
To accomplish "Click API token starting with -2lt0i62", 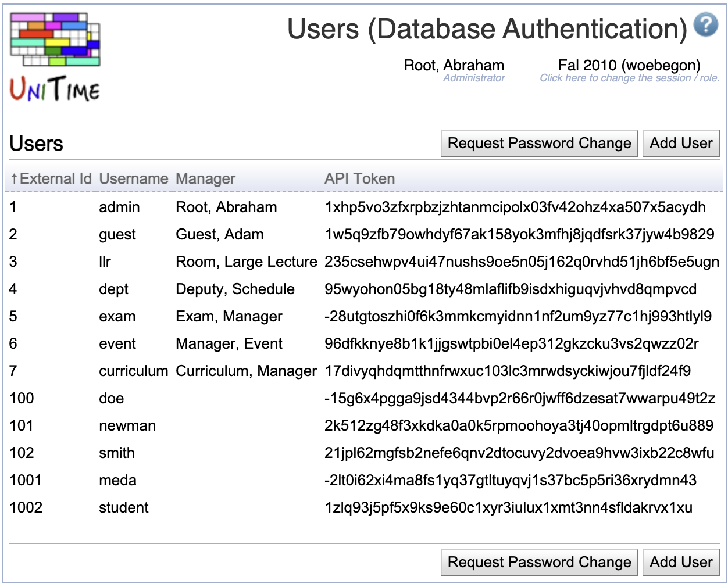I will 511,481.
